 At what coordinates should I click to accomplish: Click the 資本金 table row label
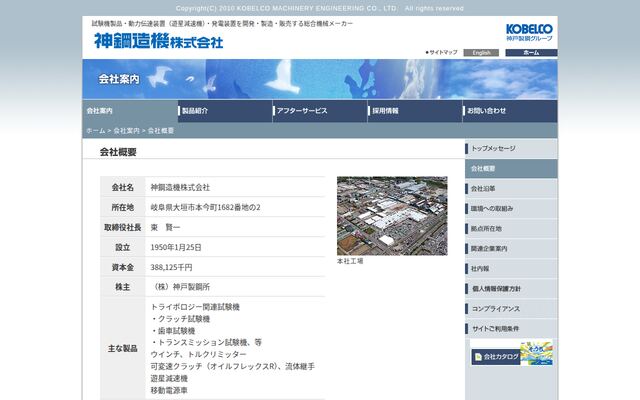click(123, 267)
